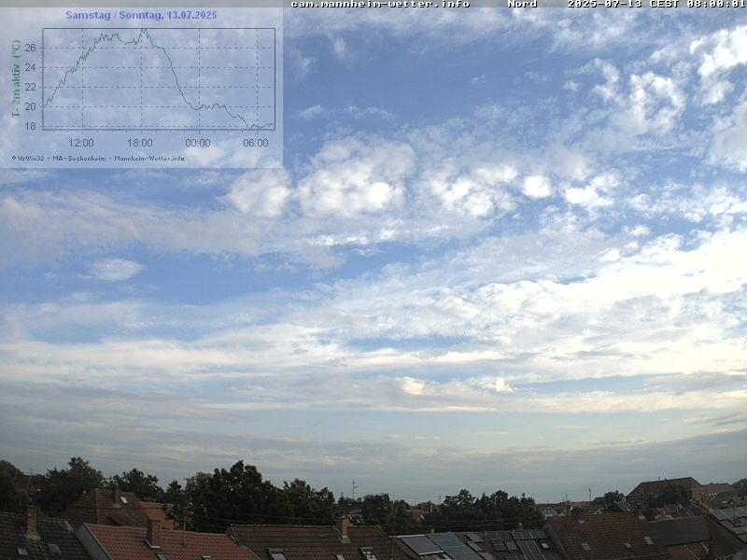Click the 12:00 time axis label
747x560 pixels.
pyautogui.click(x=81, y=143)
